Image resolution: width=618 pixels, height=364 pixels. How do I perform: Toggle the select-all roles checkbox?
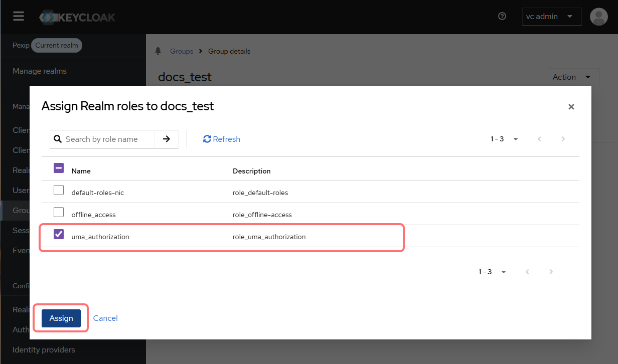pos(59,168)
